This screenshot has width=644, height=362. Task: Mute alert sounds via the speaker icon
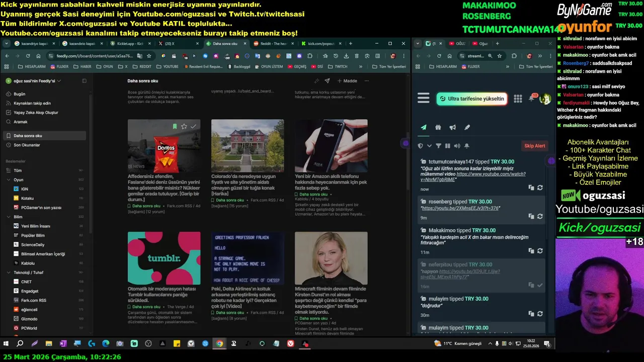click(x=457, y=146)
